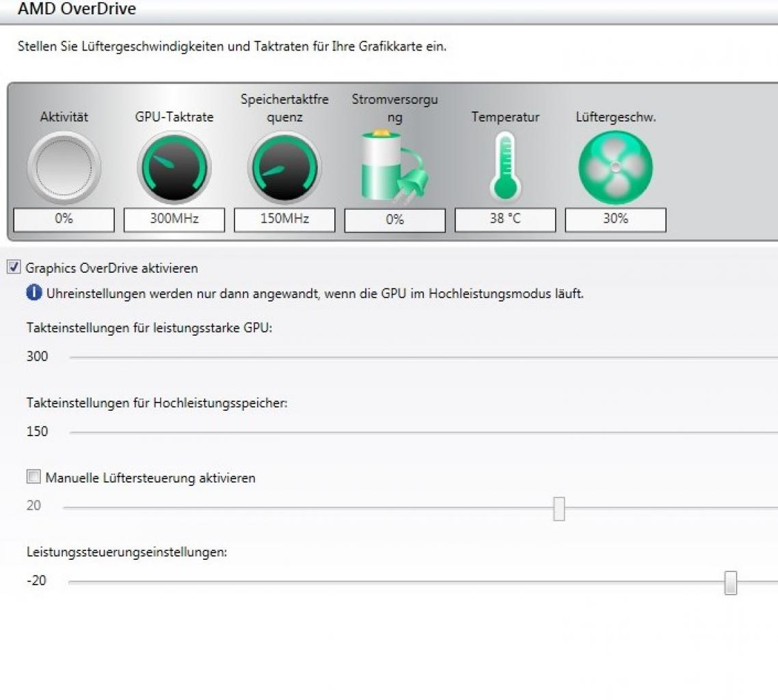Image resolution: width=778 pixels, height=700 pixels.
Task: Click the 20 fan speed value text
Action: coord(33,506)
